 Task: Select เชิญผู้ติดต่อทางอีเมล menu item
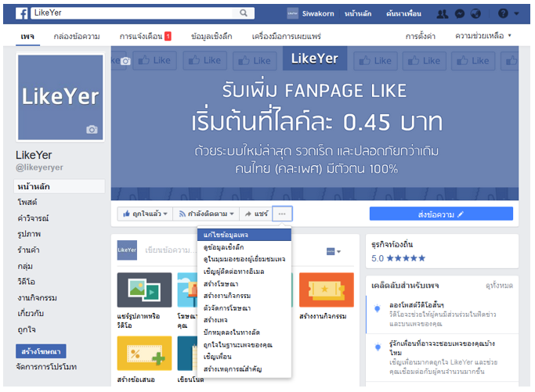click(244, 272)
